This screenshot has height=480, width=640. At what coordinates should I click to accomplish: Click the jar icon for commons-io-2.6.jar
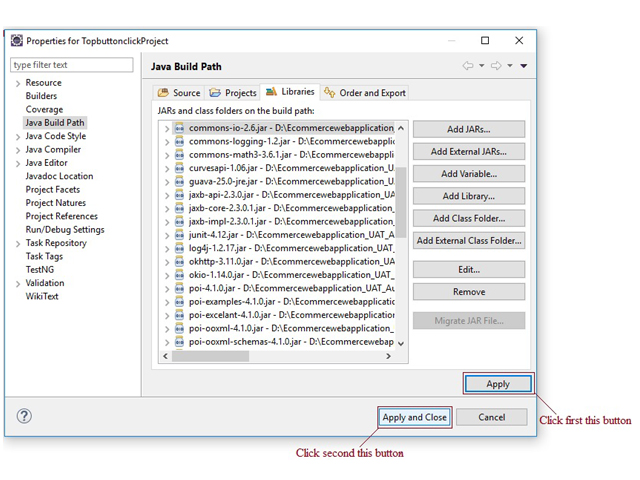(x=180, y=128)
